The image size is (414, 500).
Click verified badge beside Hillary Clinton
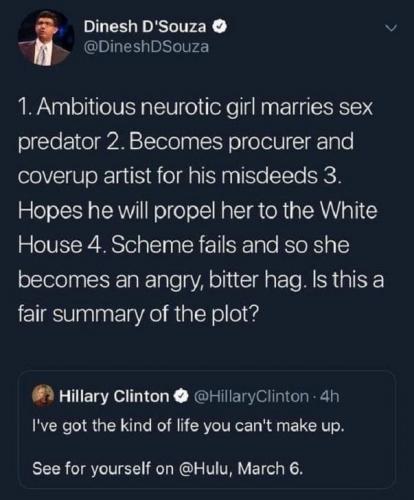181,396
